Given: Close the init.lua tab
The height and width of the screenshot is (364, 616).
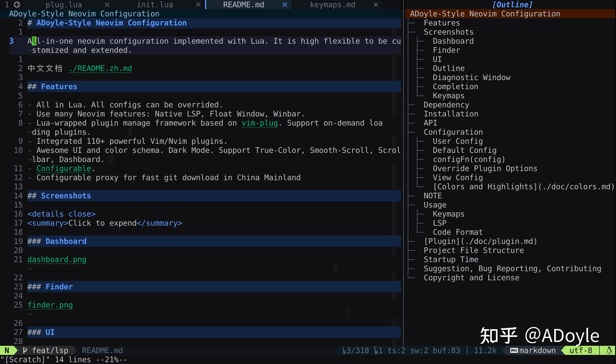Looking at the screenshot, I should (x=198, y=5).
